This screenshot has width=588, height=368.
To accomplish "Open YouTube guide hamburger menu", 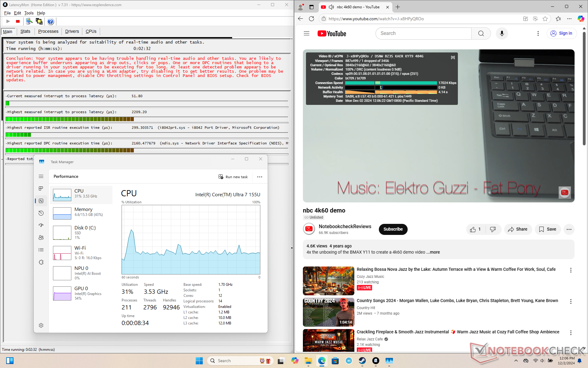I will pyautogui.click(x=307, y=33).
